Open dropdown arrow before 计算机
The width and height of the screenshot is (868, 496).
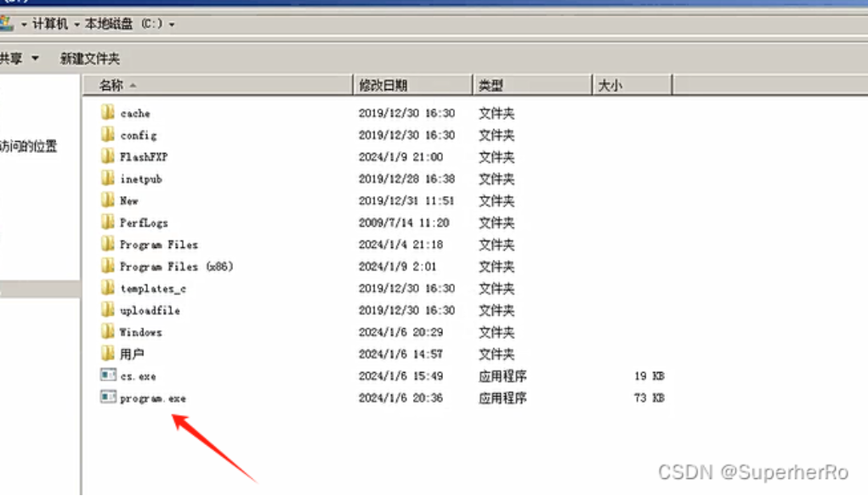pyautogui.click(x=24, y=25)
